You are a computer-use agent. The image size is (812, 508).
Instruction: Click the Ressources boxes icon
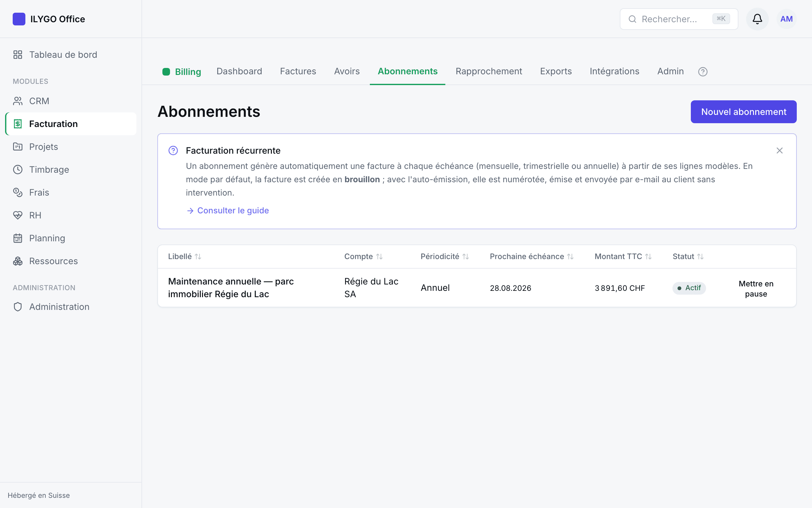click(18, 261)
